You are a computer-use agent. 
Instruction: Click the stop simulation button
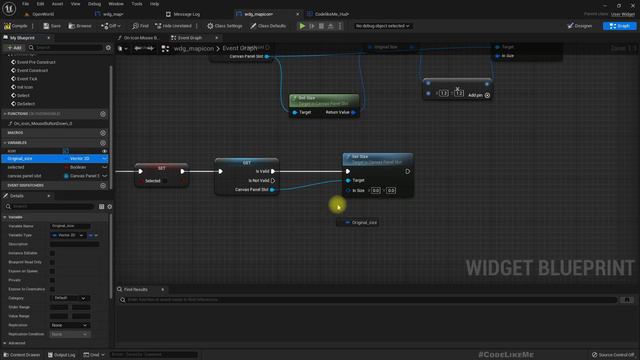[x=321, y=26]
